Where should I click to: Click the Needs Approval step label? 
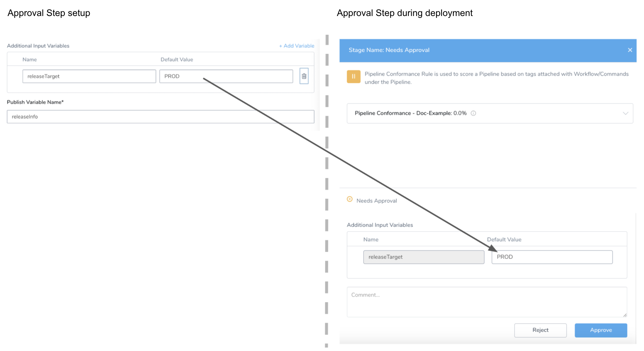[x=377, y=201]
